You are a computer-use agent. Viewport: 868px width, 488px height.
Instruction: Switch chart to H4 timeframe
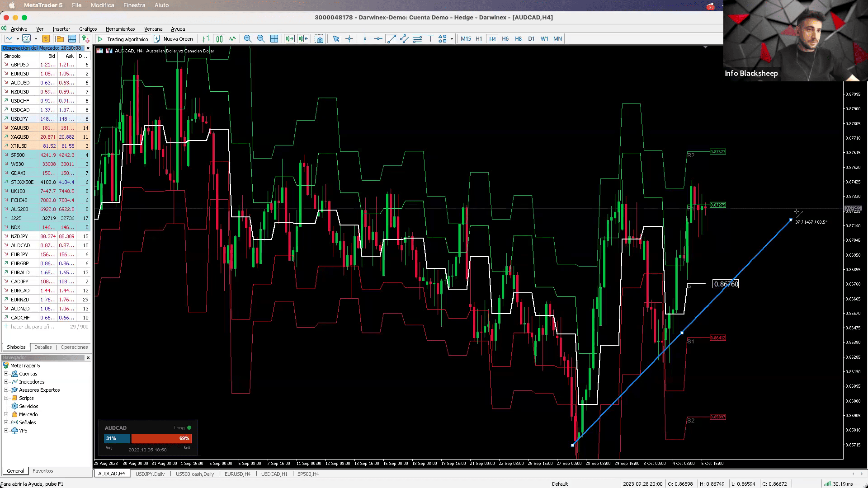(492, 39)
